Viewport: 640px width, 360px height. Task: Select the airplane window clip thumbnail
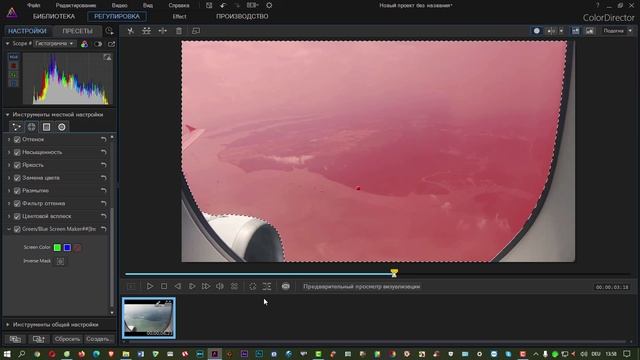click(x=149, y=318)
